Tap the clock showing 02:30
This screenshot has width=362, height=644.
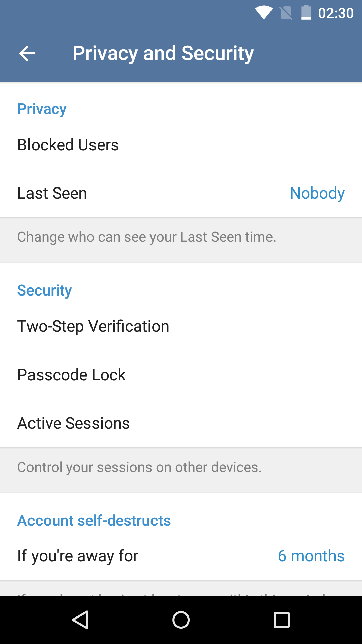point(336,13)
